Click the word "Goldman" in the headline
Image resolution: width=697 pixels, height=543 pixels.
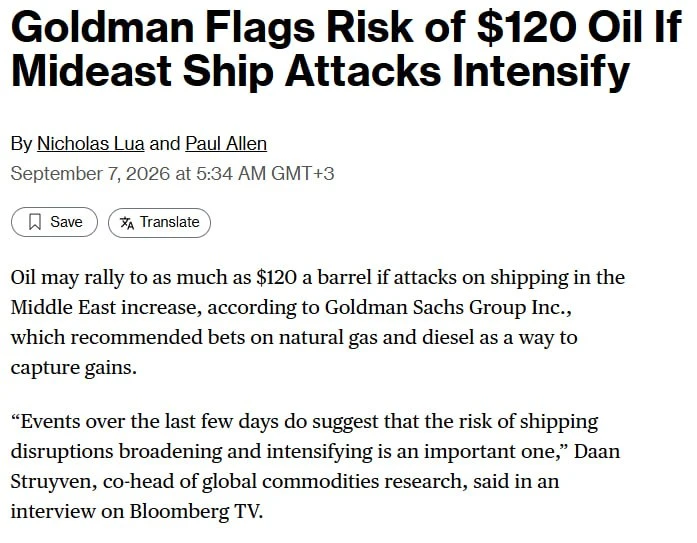(x=103, y=28)
